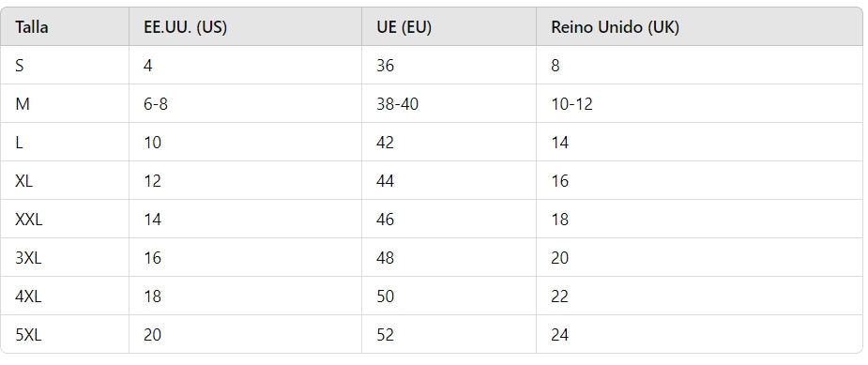
Task: Select the EU value 36 cell
Action: pyautogui.click(x=449, y=65)
